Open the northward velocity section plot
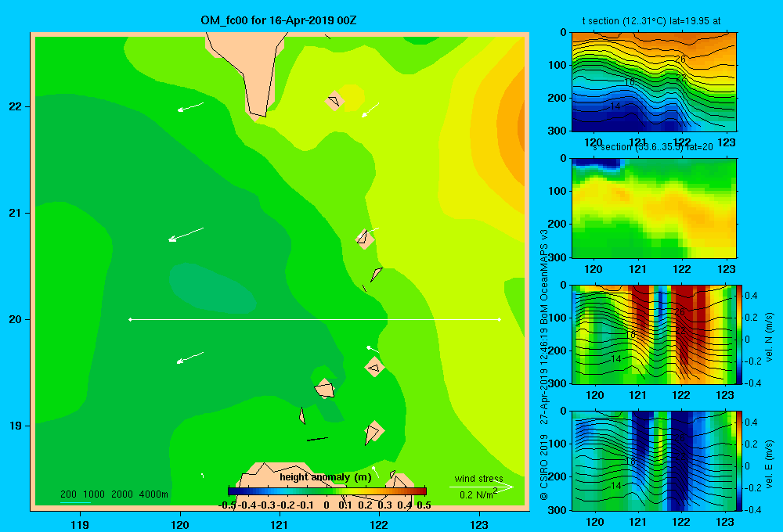Screen dimensions: 783x532 coord(654,334)
